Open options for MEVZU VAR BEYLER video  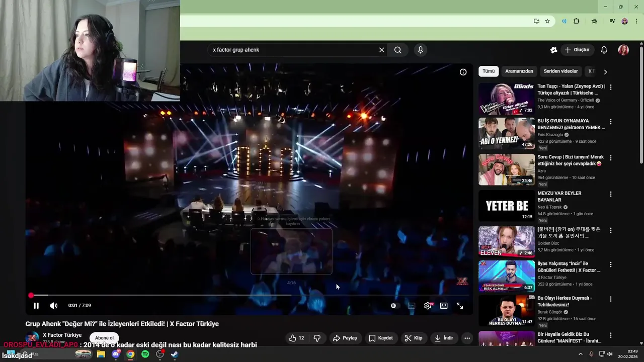click(611, 194)
